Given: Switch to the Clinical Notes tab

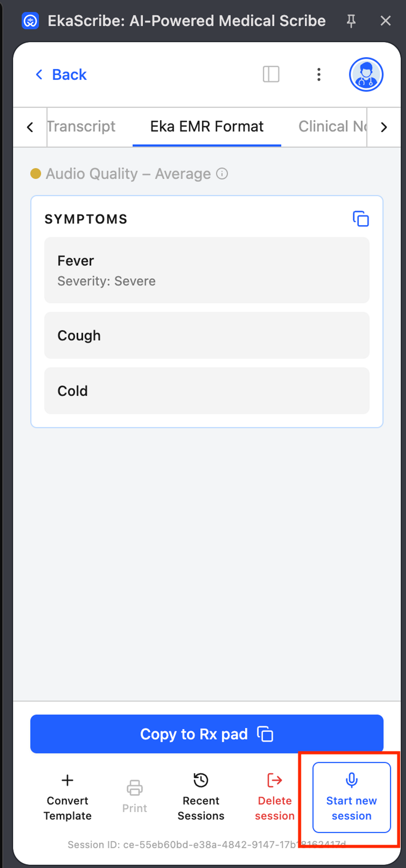Looking at the screenshot, I should (x=332, y=127).
